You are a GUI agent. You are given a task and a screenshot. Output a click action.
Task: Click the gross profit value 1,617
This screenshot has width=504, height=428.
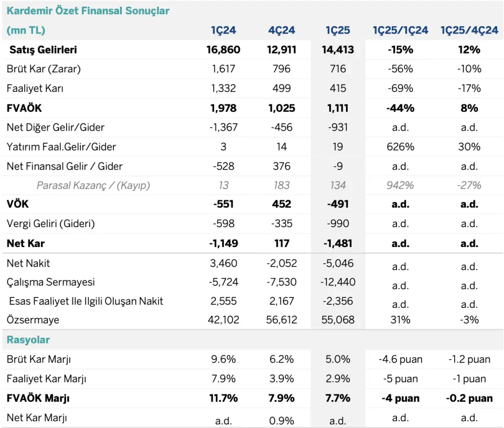click(x=224, y=69)
